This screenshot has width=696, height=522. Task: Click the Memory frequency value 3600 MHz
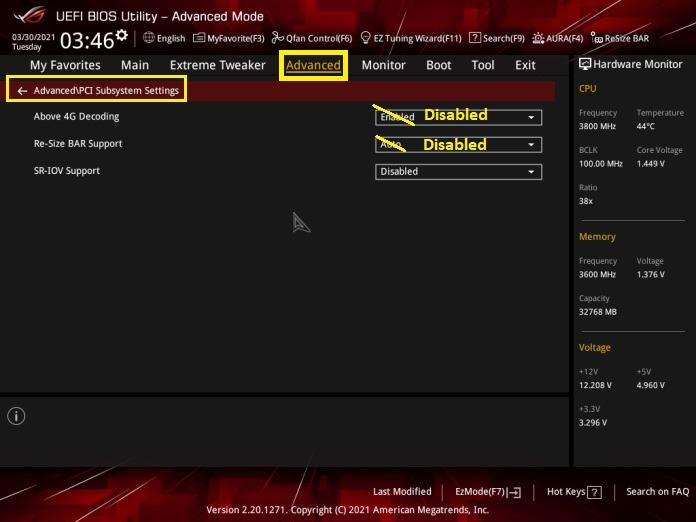coord(597,275)
